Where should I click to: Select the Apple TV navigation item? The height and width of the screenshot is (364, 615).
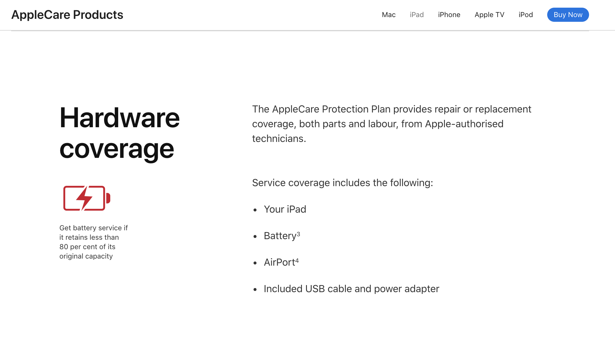click(x=489, y=14)
